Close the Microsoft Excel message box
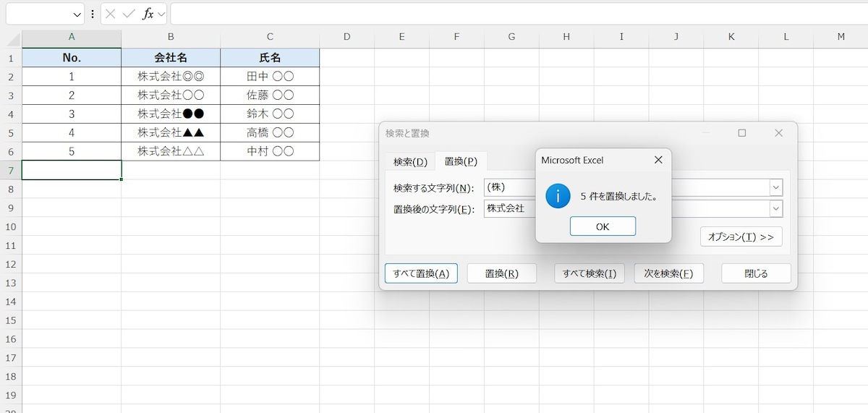 658,160
